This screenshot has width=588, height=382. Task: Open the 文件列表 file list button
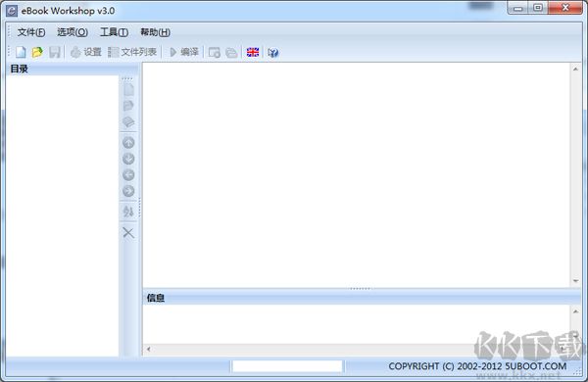(x=132, y=52)
